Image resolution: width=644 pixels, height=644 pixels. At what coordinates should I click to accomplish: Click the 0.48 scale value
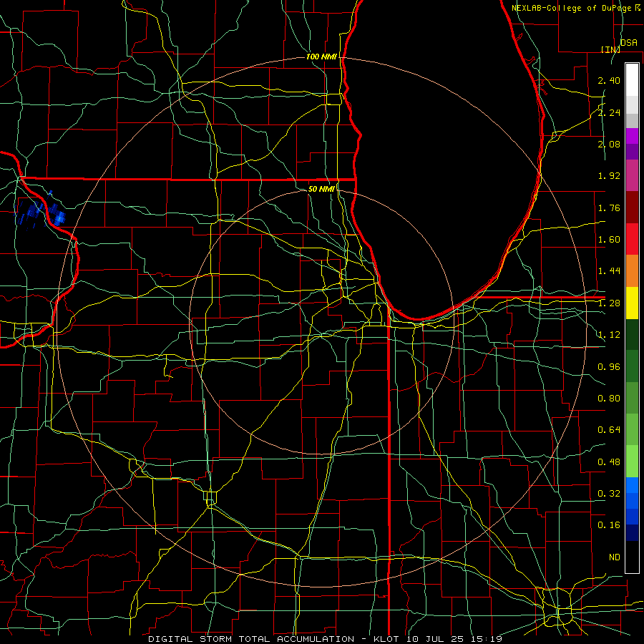609,462
